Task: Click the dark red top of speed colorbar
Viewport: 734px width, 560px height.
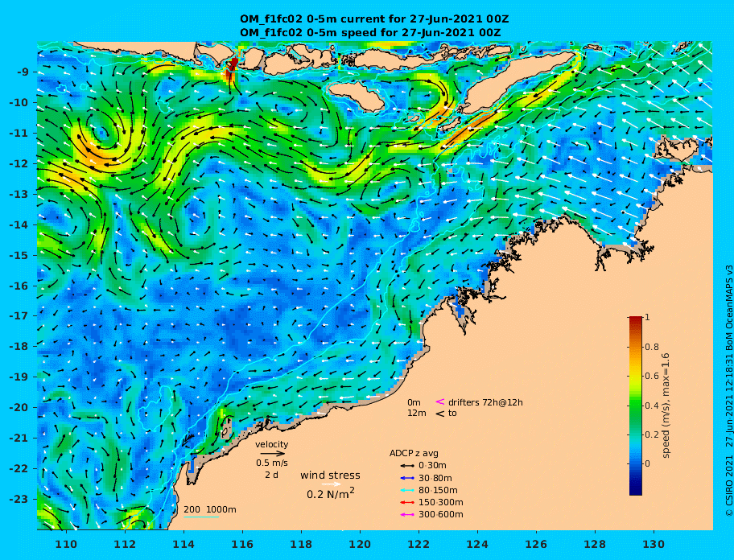Action: coord(636,319)
